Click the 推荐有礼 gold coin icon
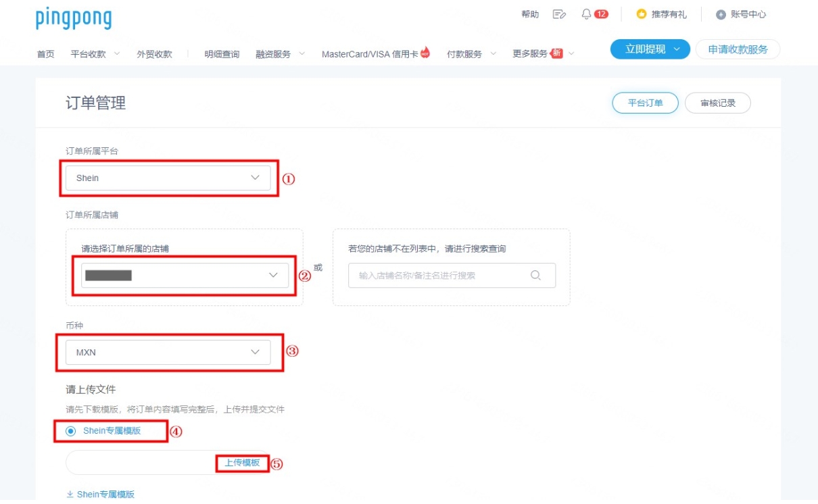Image resolution: width=818 pixels, height=504 pixels. [x=642, y=14]
